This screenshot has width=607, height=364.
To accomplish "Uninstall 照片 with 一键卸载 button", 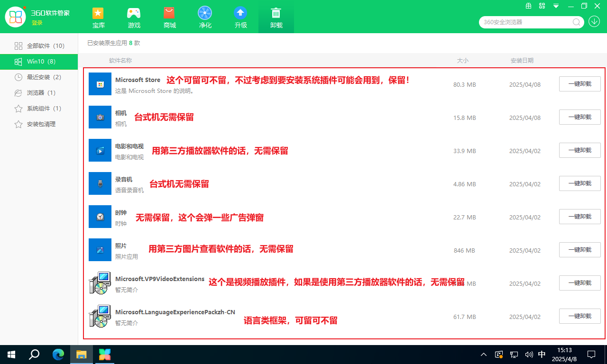I will click(x=579, y=250).
